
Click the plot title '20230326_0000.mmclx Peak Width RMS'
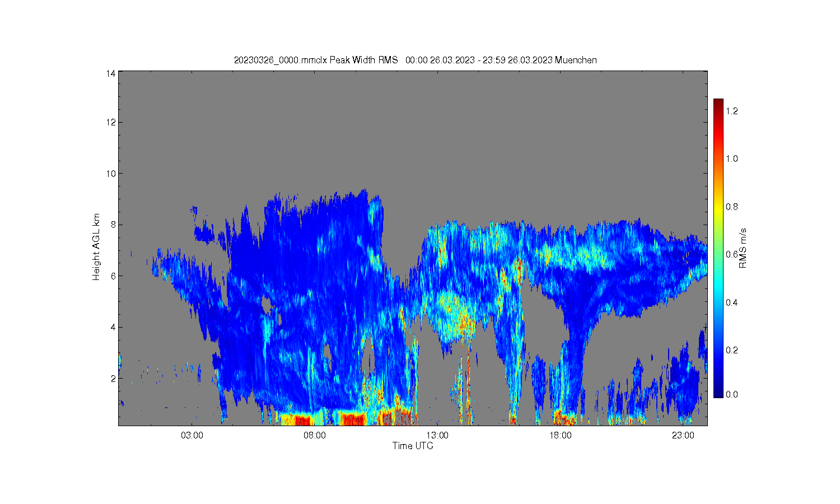tap(316, 60)
